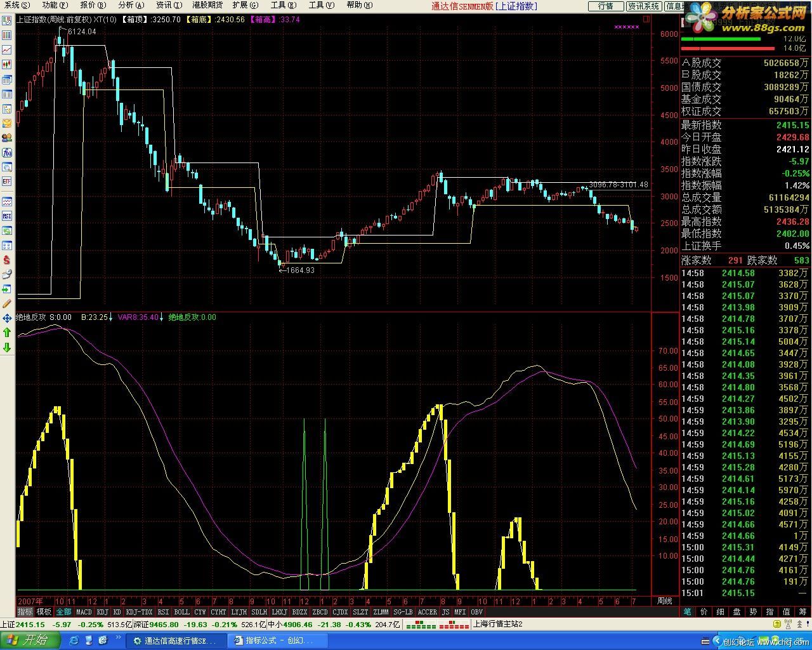
Task: Click the 资讯系统 button
Action: tap(643, 6)
